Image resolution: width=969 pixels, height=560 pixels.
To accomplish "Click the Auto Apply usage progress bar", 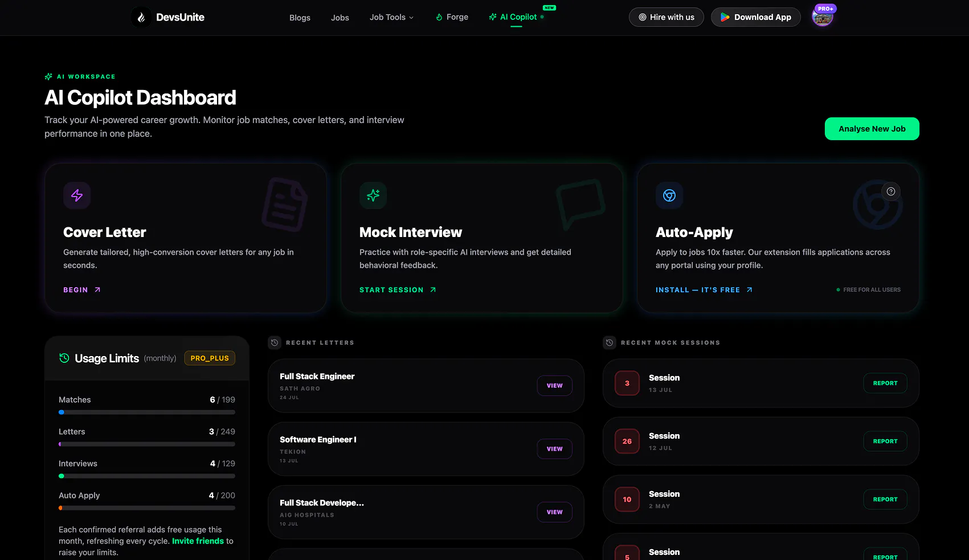I will [147, 508].
